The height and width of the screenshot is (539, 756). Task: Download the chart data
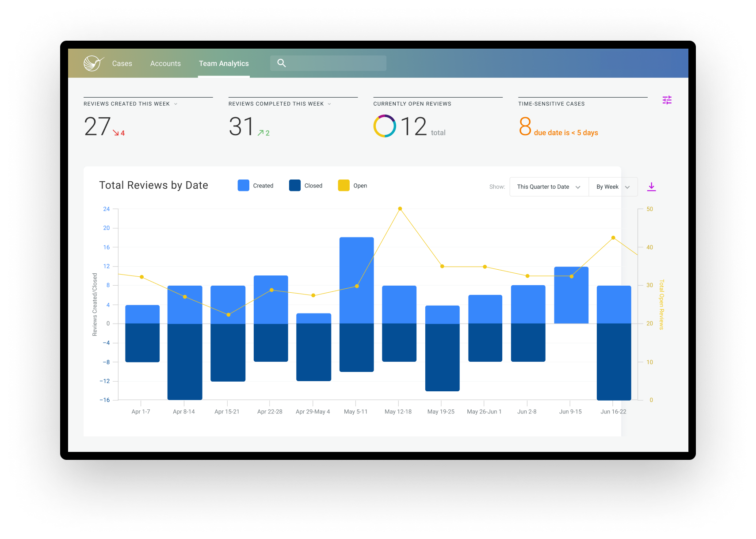pyautogui.click(x=651, y=187)
